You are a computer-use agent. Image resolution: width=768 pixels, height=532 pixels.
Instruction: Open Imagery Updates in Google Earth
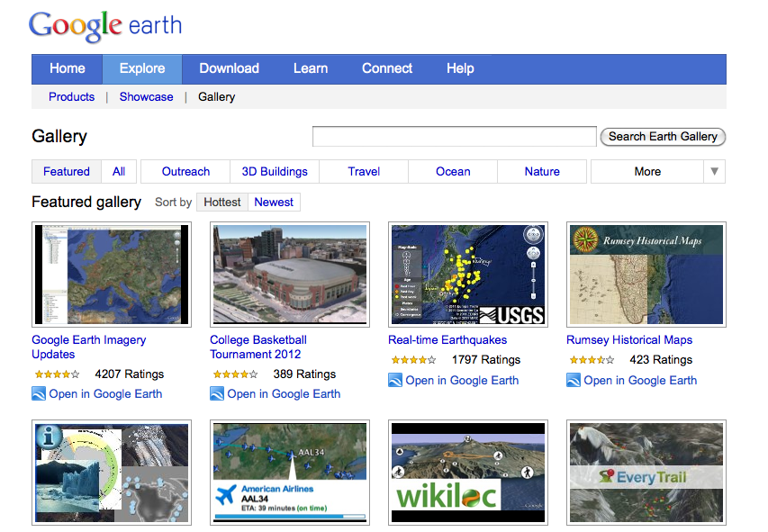point(105,394)
